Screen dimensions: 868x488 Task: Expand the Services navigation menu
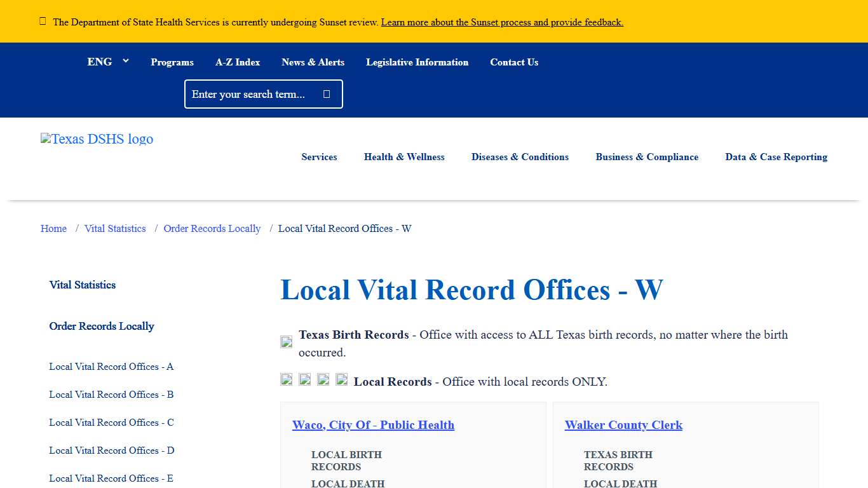(x=319, y=157)
